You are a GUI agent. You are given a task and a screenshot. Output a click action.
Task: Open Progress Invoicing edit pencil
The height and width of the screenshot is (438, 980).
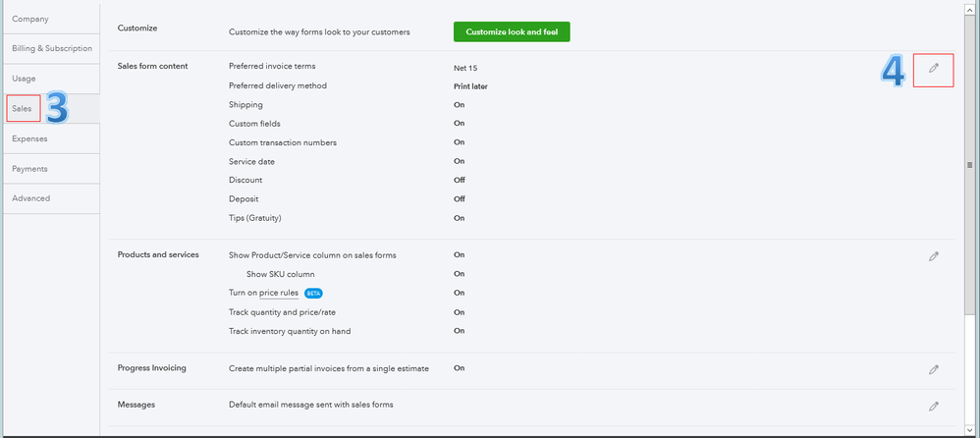[934, 369]
